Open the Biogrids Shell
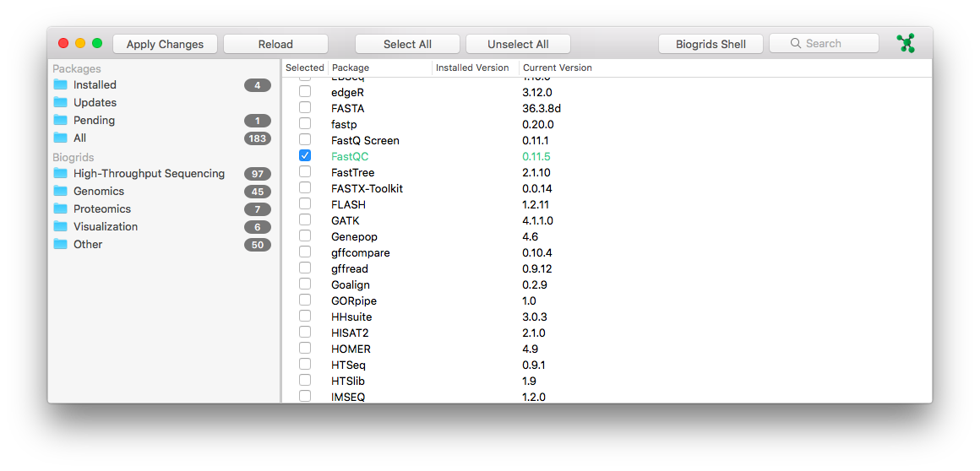 coord(710,44)
